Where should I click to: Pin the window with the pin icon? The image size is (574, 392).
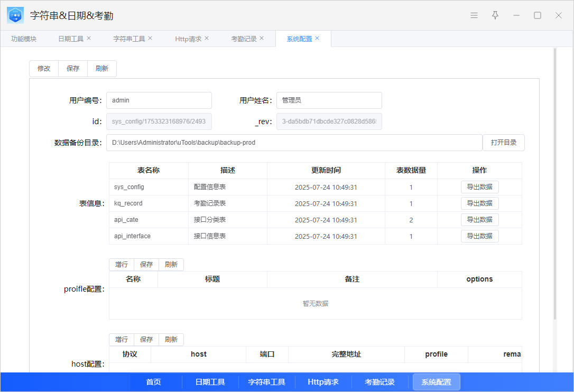click(x=495, y=15)
